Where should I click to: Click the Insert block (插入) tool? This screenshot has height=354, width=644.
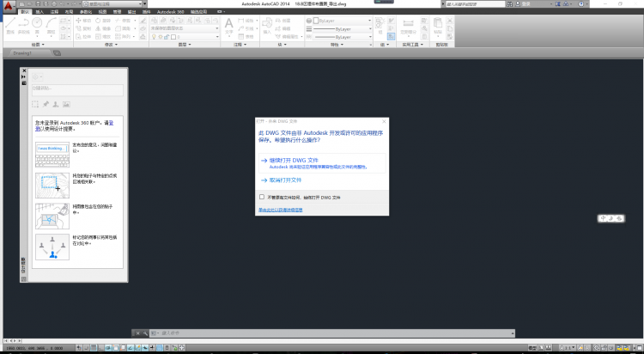pos(267,26)
